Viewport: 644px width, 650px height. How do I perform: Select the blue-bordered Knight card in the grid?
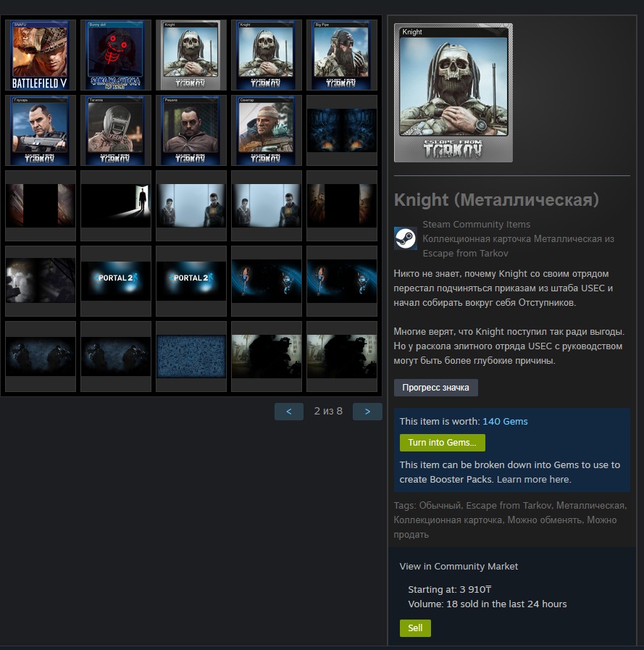267,55
